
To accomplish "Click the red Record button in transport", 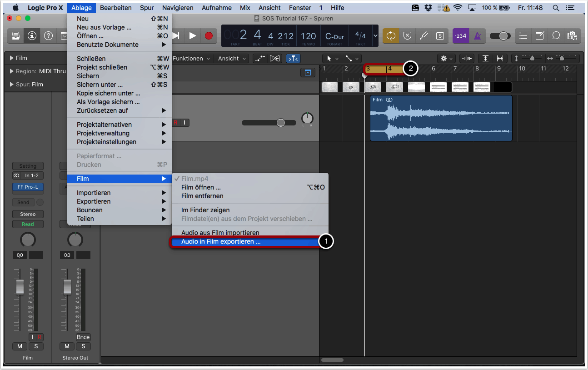I will 209,36.
